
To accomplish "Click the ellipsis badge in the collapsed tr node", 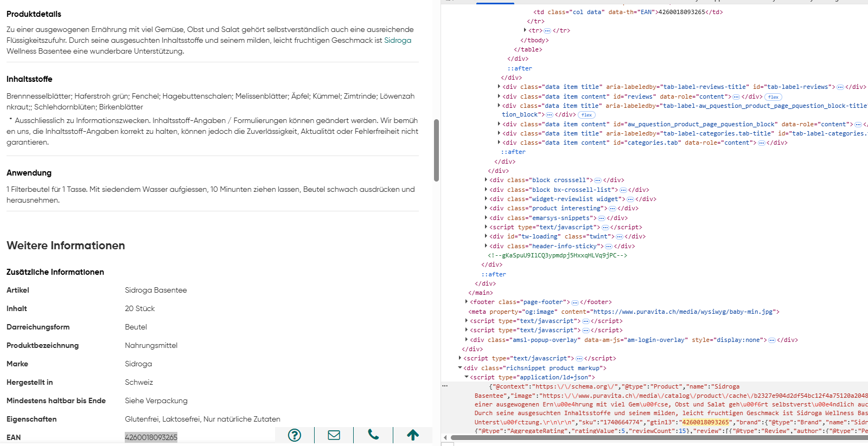I will coord(547,31).
